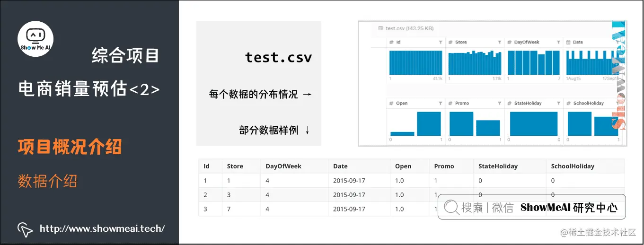Select the Promo distribution bar chart
Screen dimensions: 644x245
point(475,124)
